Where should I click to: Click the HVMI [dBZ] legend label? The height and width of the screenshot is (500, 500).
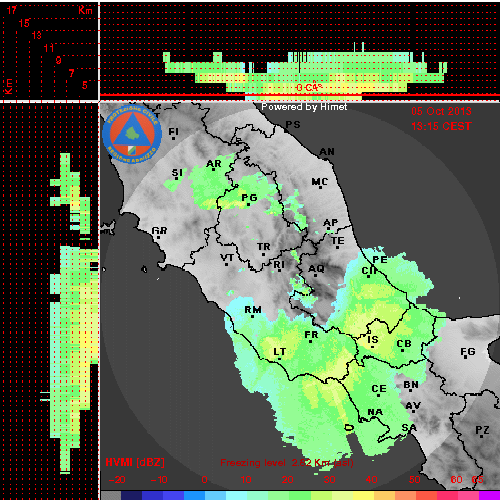tap(135, 462)
